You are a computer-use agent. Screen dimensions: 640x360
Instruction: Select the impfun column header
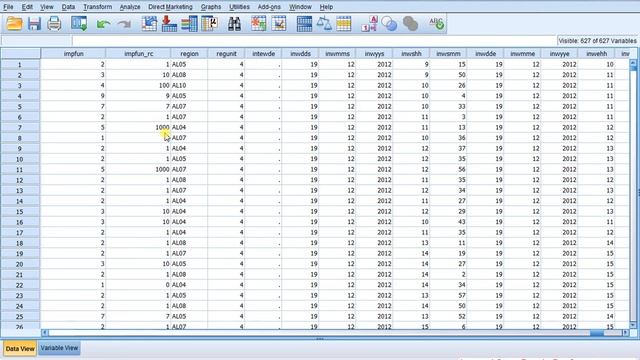point(73,53)
